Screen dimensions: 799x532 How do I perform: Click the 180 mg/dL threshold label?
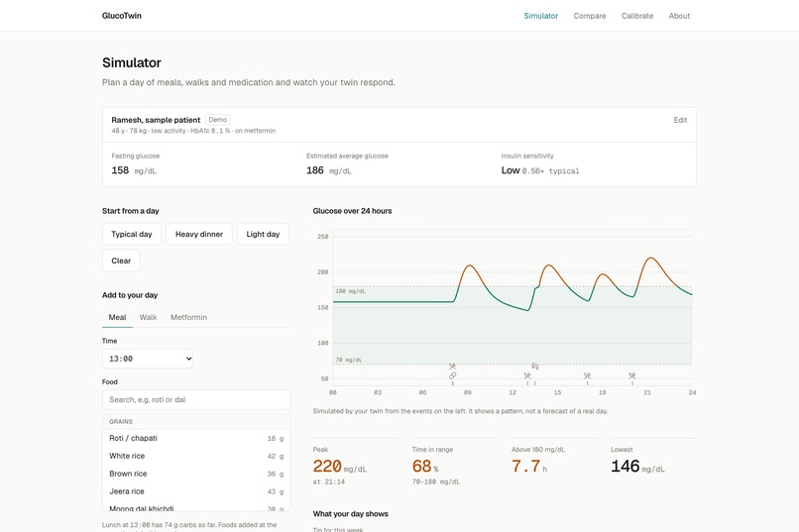350,291
